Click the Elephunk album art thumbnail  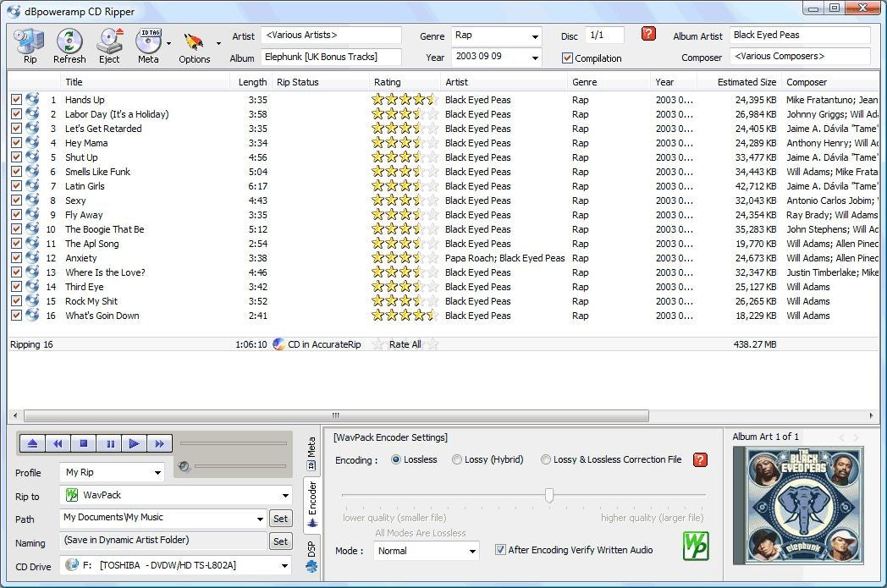(799, 504)
